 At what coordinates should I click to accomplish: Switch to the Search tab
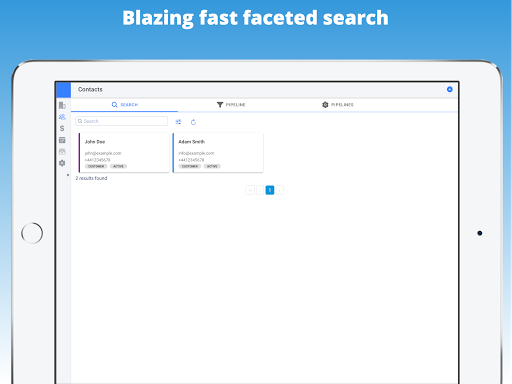125,105
